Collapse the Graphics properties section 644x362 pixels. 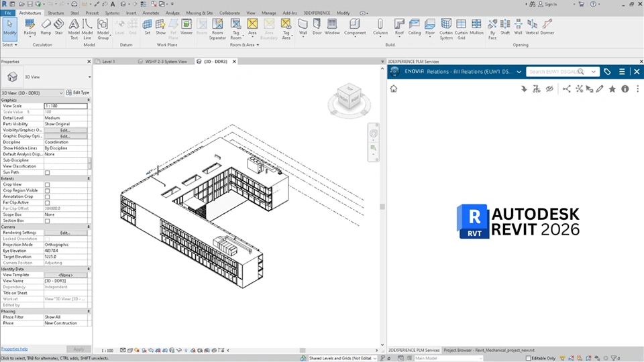click(x=89, y=100)
